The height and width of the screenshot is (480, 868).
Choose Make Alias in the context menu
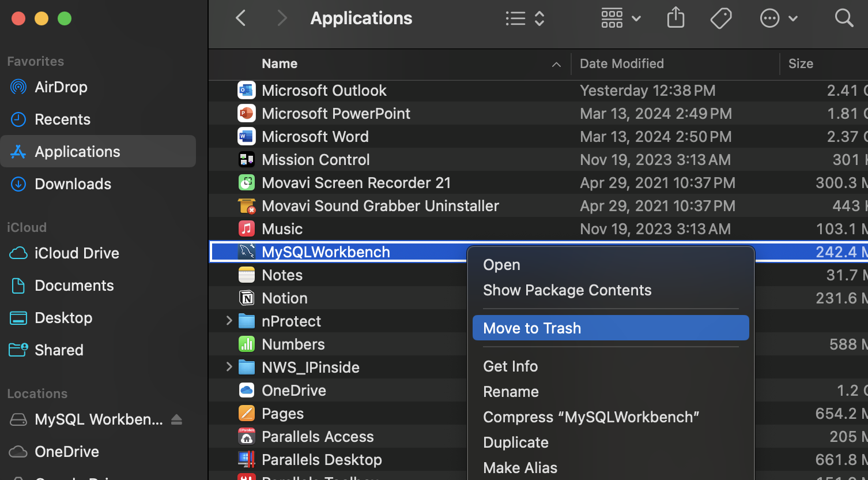[611, 468]
